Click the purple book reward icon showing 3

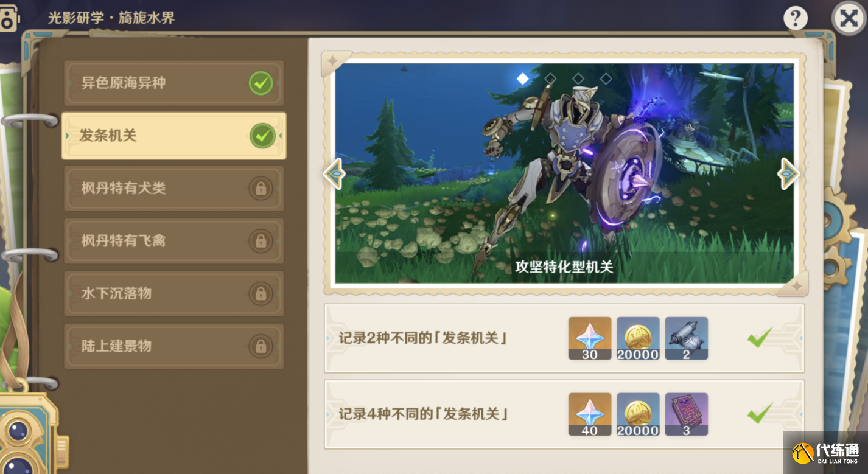coord(686,414)
